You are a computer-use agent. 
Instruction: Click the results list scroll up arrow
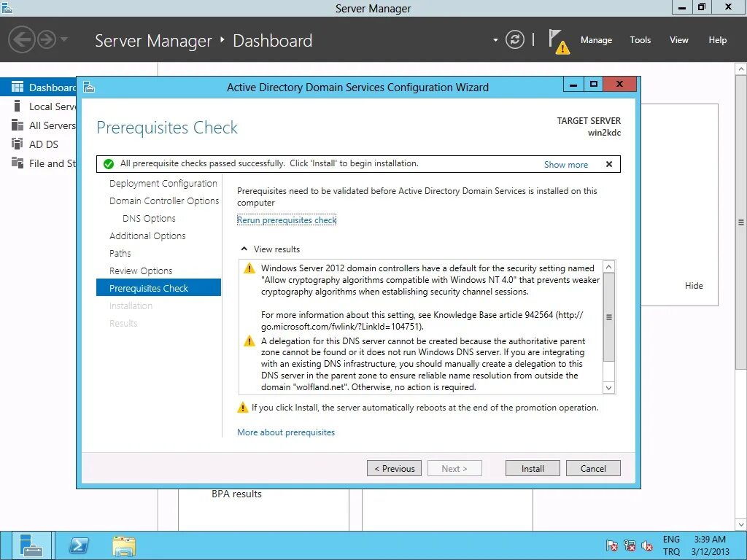click(608, 267)
